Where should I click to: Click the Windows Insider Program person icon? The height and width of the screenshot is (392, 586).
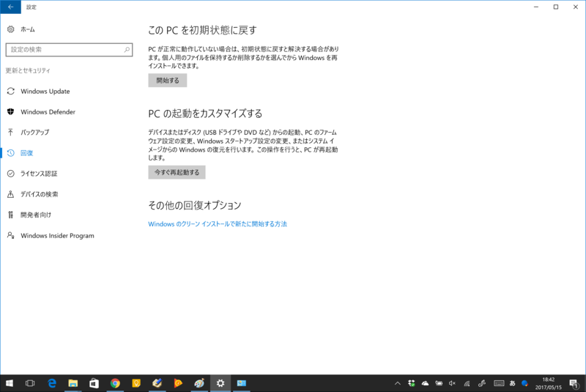(10, 235)
